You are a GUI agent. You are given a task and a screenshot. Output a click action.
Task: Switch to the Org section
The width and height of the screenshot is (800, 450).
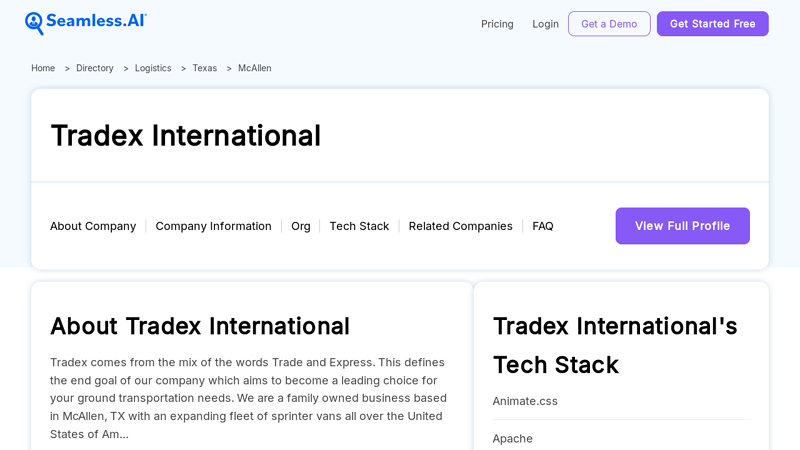coord(301,226)
